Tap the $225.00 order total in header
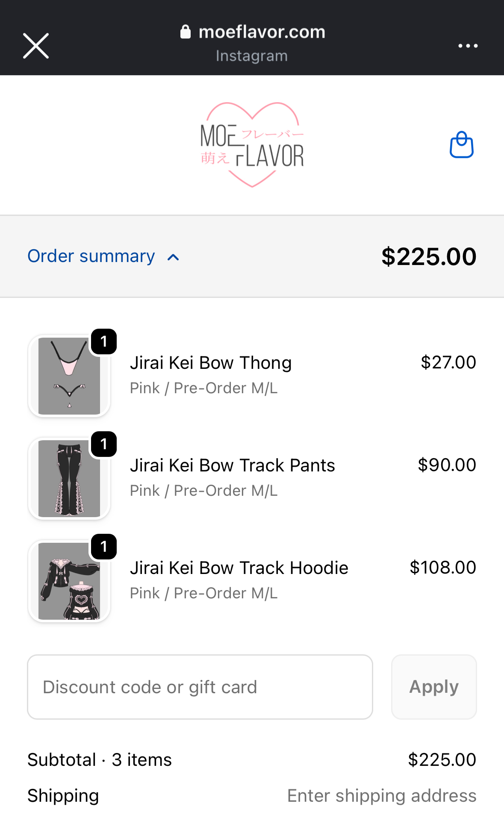The width and height of the screenshot is (504, 827). 428,256
